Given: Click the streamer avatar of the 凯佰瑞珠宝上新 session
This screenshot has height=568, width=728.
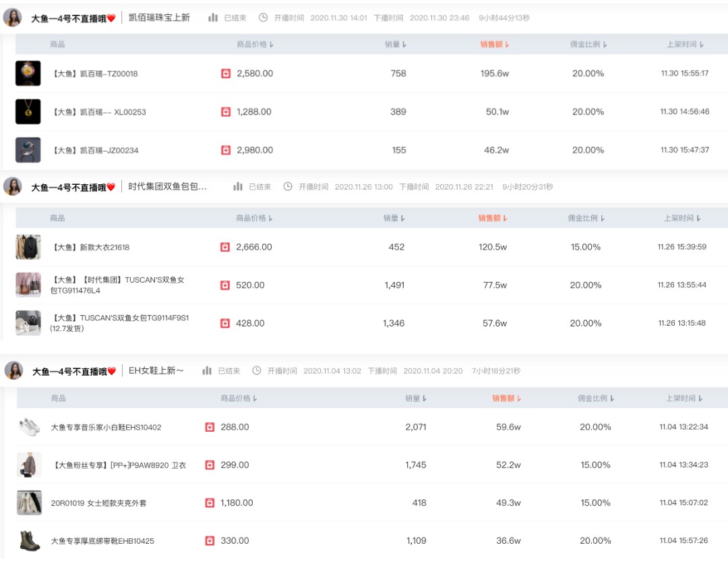Looking at the screenshot, I should (13, 18).
